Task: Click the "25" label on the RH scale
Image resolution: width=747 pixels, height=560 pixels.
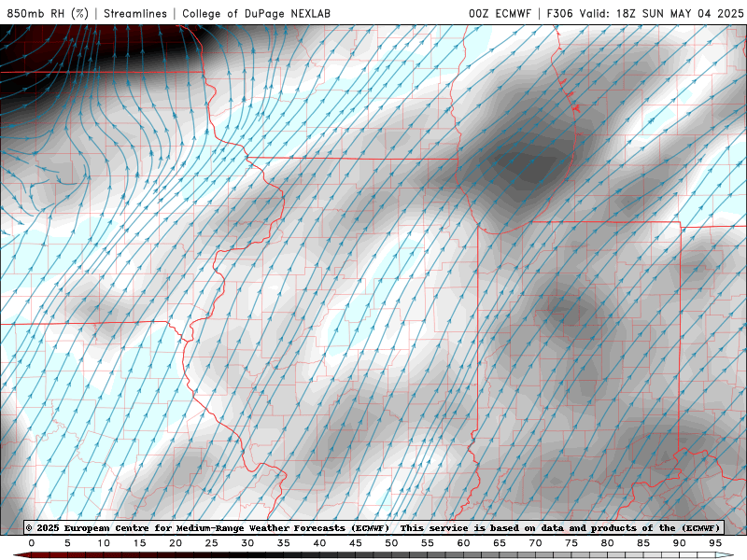Action: [212, 543]
